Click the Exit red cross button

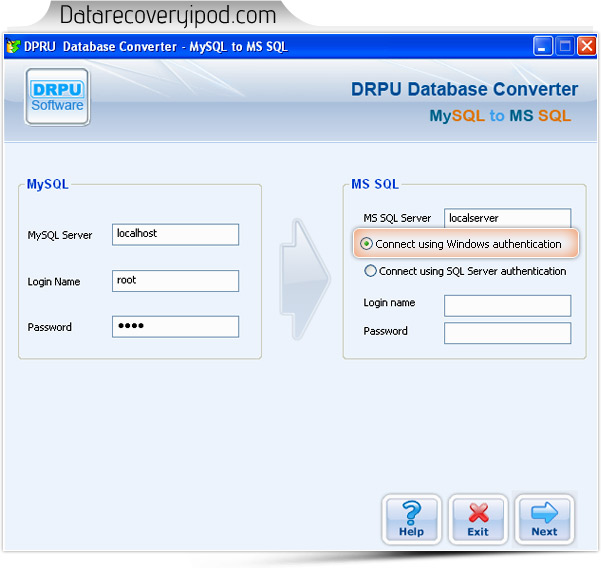(478, 519)
